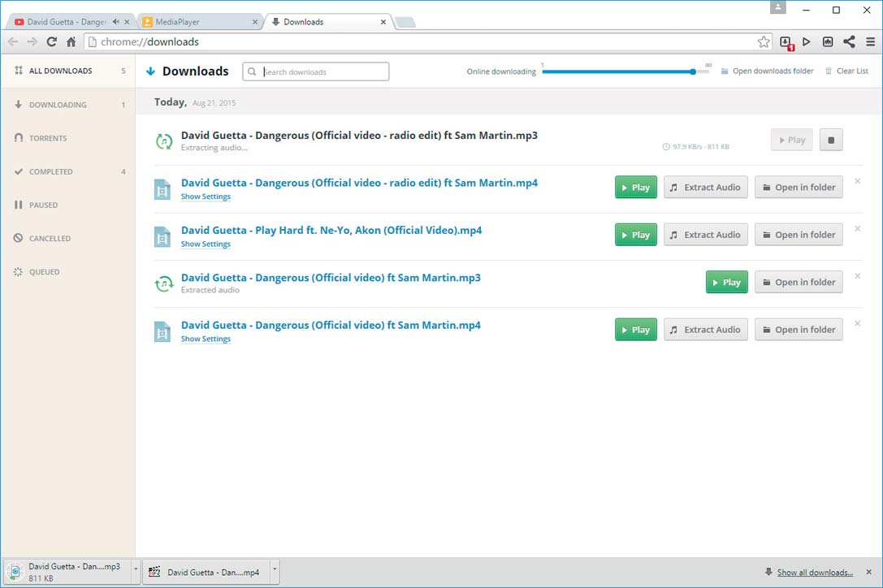Filter by Completed downloads
Viewport: 883px width, 588px height.
(68, 172)
